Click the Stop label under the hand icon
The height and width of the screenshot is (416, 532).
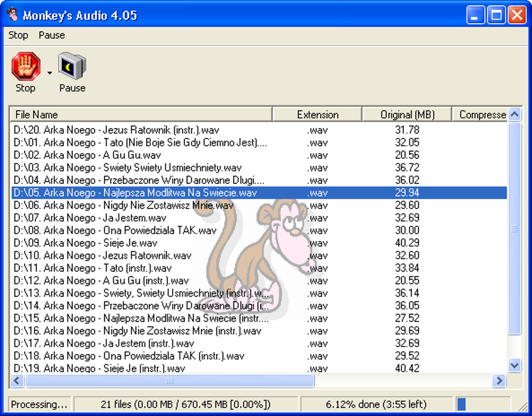click(x=26, y=88)
